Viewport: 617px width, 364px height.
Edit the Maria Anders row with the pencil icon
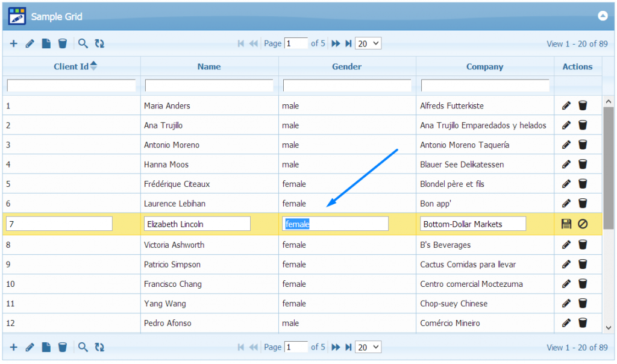tap(566, 106)
